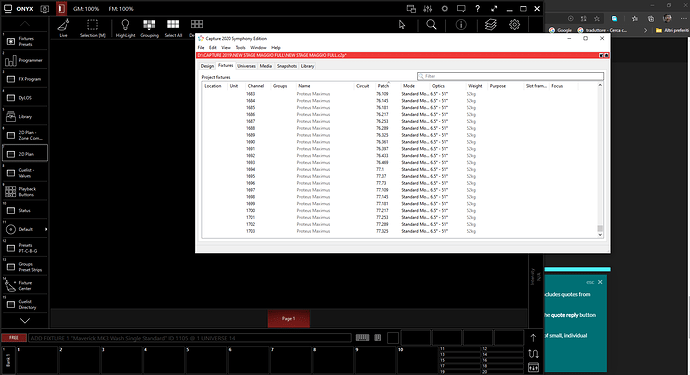Click the Grouping toolbar icon

point(149,28)
